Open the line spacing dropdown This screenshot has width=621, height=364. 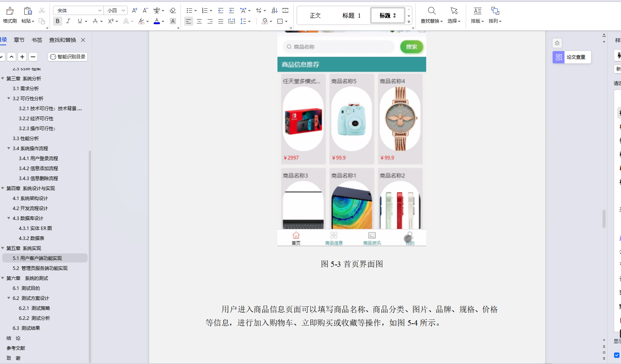(245, 21)
